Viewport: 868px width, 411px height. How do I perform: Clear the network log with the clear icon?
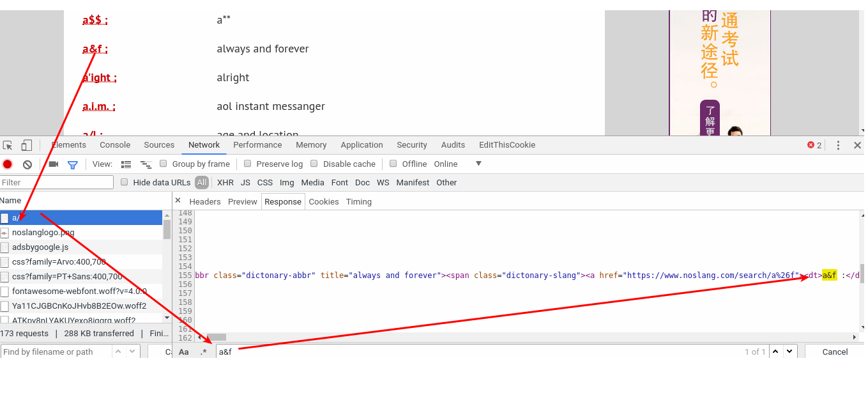tap(27, 164)
